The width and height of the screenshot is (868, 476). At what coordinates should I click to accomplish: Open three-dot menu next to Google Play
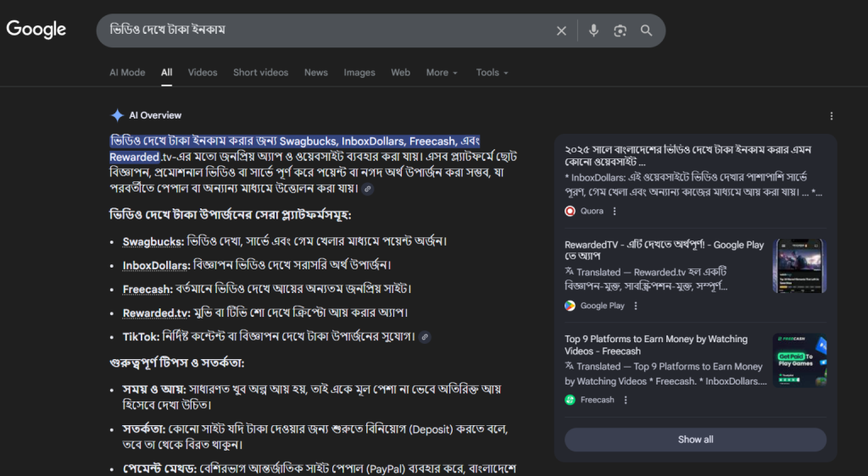pyautogui.click(x=636, y=306)
